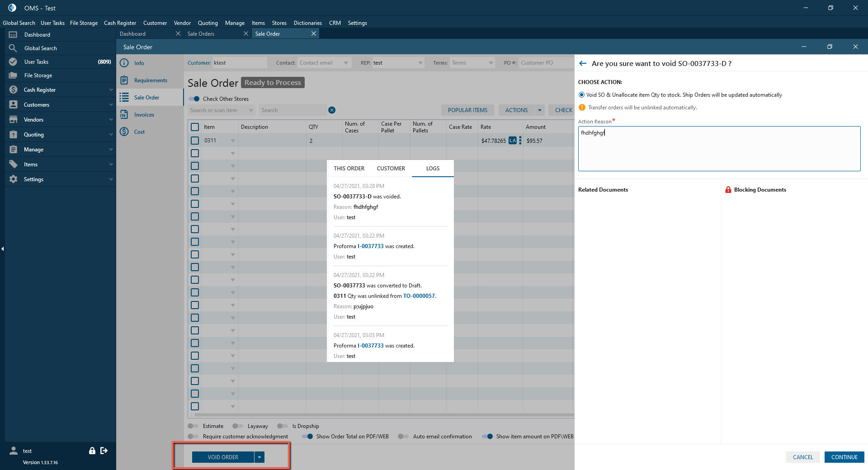Image resolution: width=868 pixels, height=470 pixels.
Task: Click the Sale Order list icon
Action: tap(124, 98)
